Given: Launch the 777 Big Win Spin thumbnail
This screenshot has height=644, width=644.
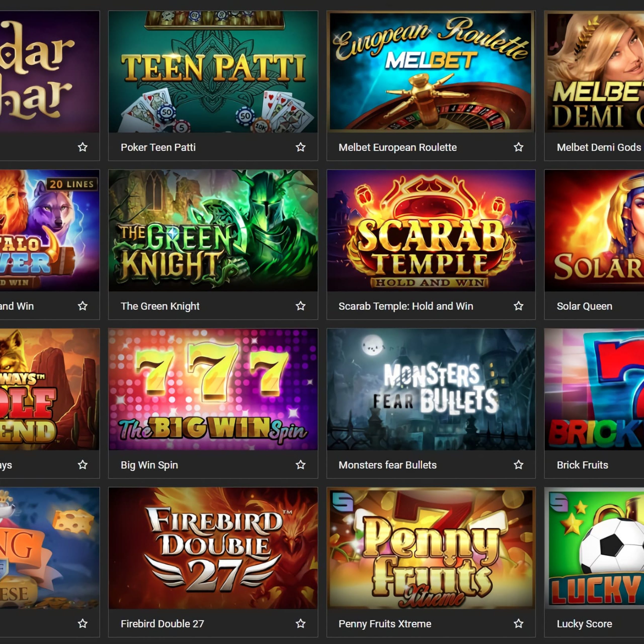Looking at the screenshot, I should [213, 389].
